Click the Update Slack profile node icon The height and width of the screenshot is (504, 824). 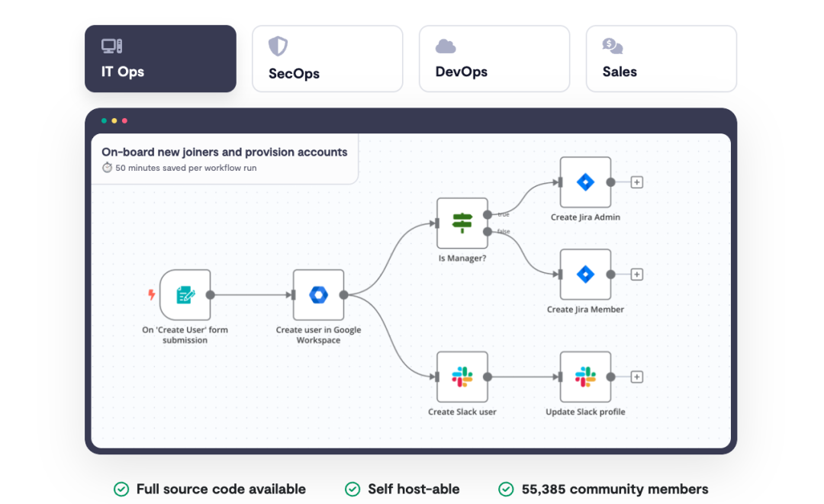coord(585,377)
